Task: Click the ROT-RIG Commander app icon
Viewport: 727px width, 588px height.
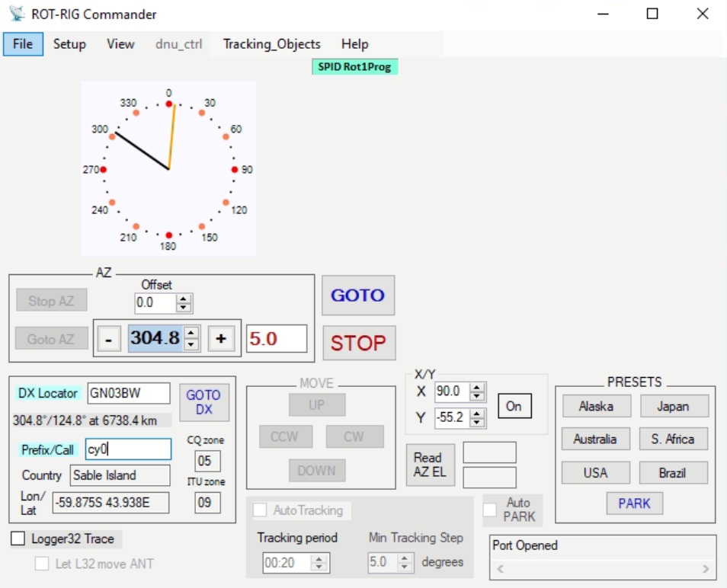Action: 18,14
